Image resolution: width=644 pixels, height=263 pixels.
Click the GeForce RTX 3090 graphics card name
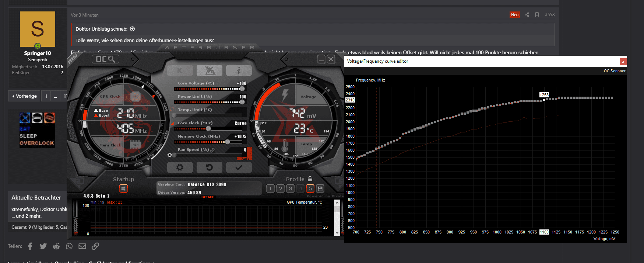(x=207, y=184)
